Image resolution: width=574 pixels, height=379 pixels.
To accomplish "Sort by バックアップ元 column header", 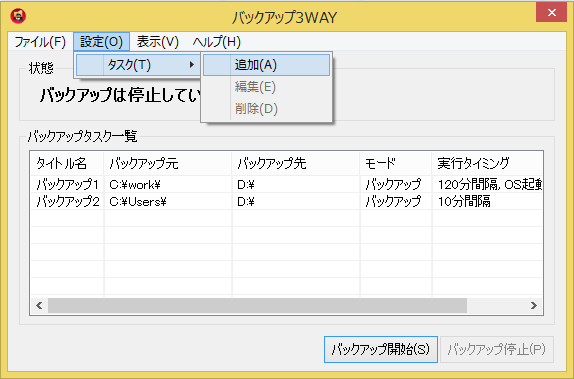I will [168, 163].
